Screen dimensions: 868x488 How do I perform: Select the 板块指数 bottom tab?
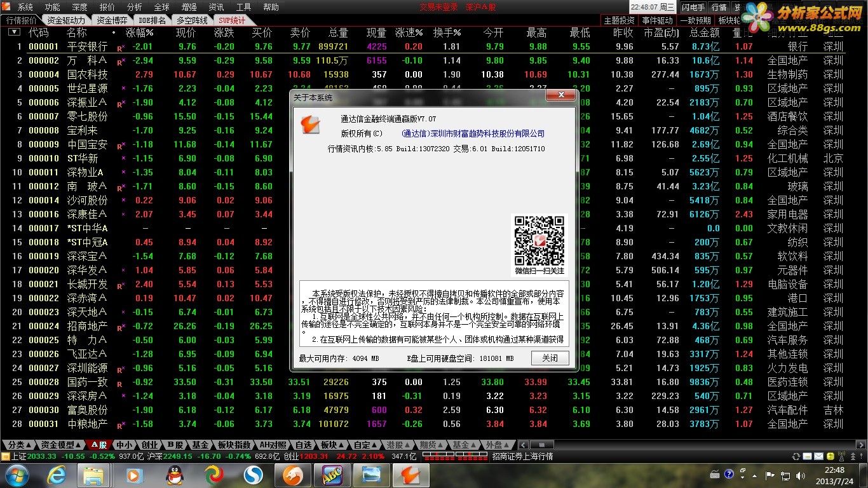tap(234, 445)
